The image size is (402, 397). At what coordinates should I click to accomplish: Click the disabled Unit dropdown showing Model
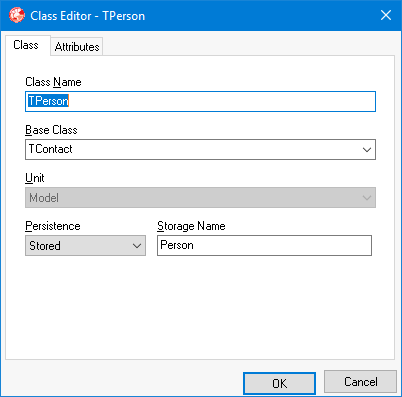point(200,198)
